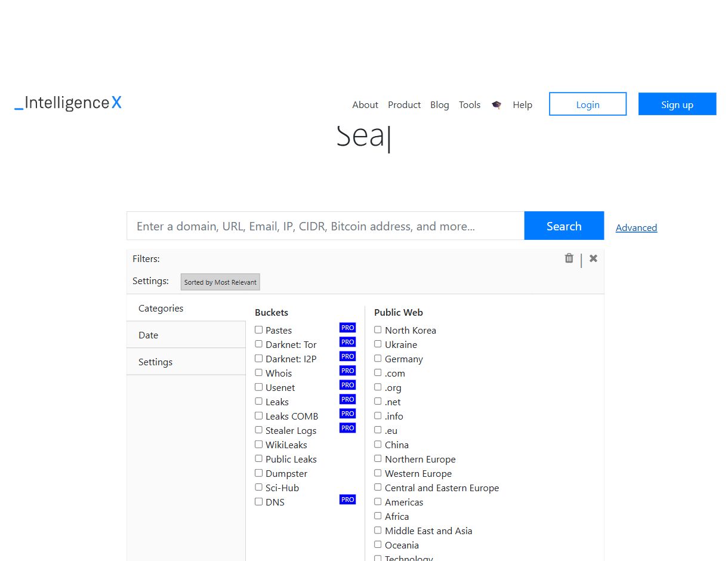
Task: Switch to the Categories tab
Action: (x=186, y=308)
